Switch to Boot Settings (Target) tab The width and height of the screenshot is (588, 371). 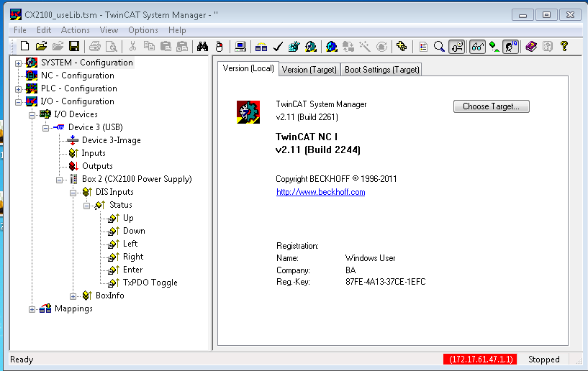[381, 70]
